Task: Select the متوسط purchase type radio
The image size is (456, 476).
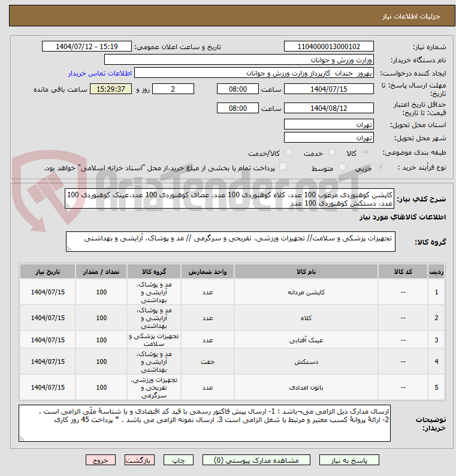Action: pos(342,167)
